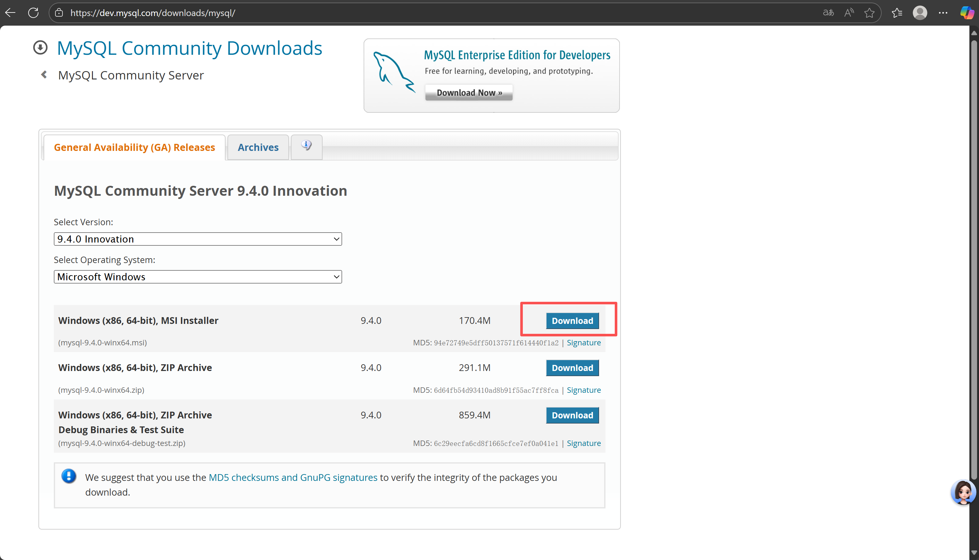
Task: Click Windows (x86, 64-bit), MSI Installer text
Action: [x=138, y=320]
